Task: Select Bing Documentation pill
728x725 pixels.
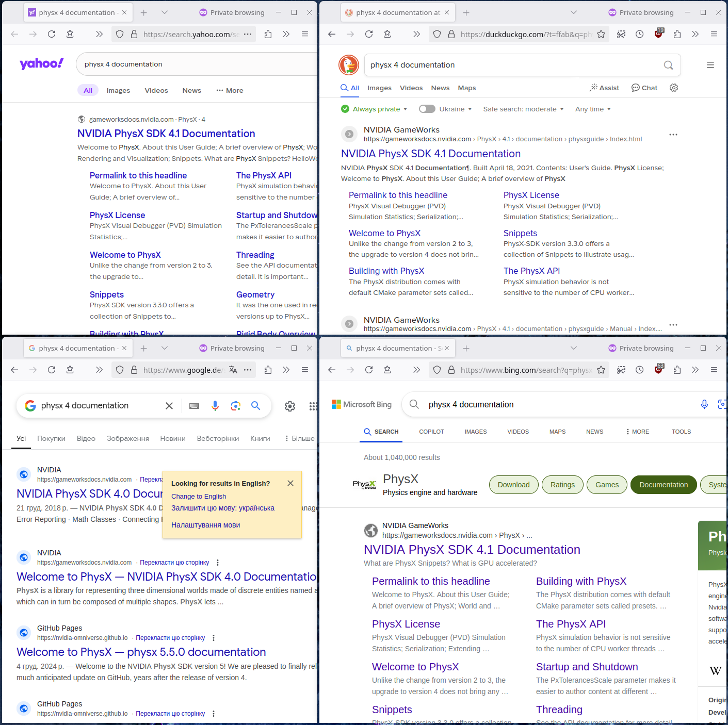Action: 664,485
